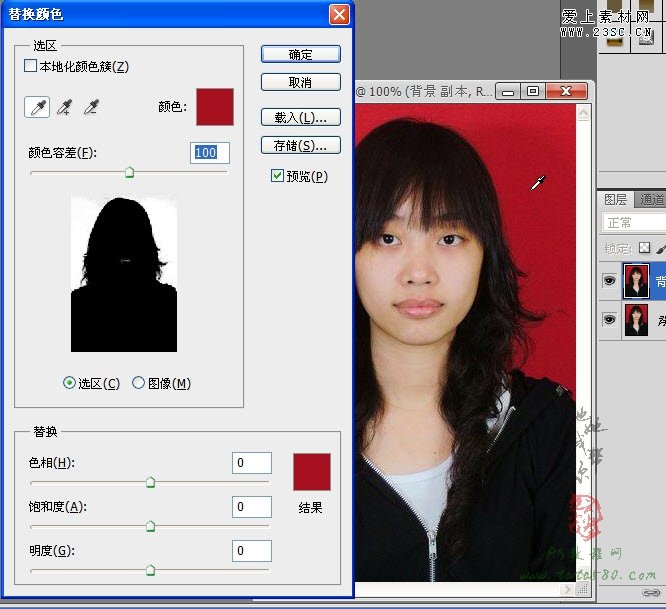The height and width of the screenshot is (609, 666).
Task: Hide the 背景 副本 layer via eye icon
Action: click(608, 282)
